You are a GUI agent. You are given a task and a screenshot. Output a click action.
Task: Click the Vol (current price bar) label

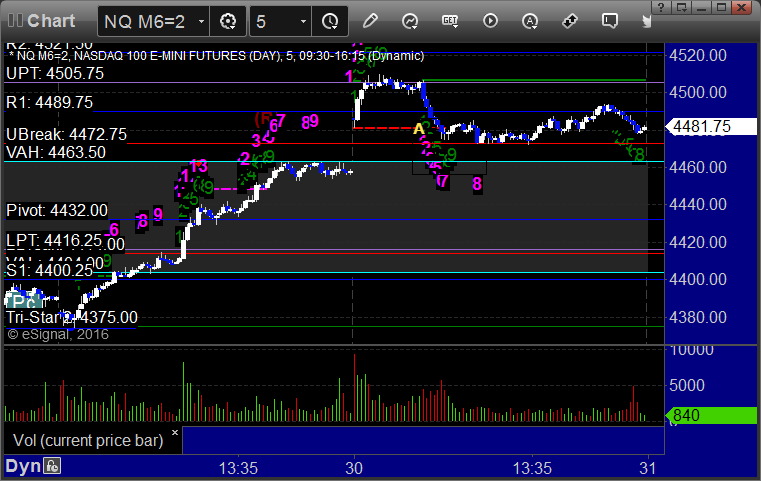[x=88, y=440]
